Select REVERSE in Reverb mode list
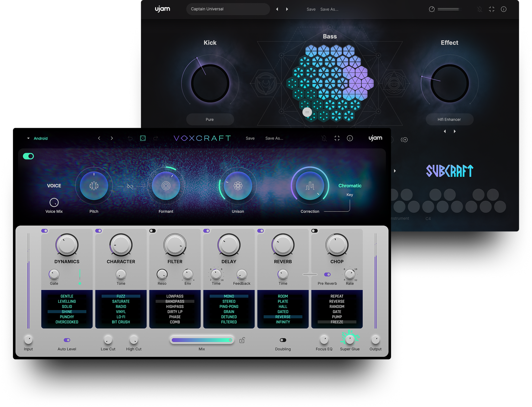The height and width of the screenshot is (407, 532). click(283, 317)
